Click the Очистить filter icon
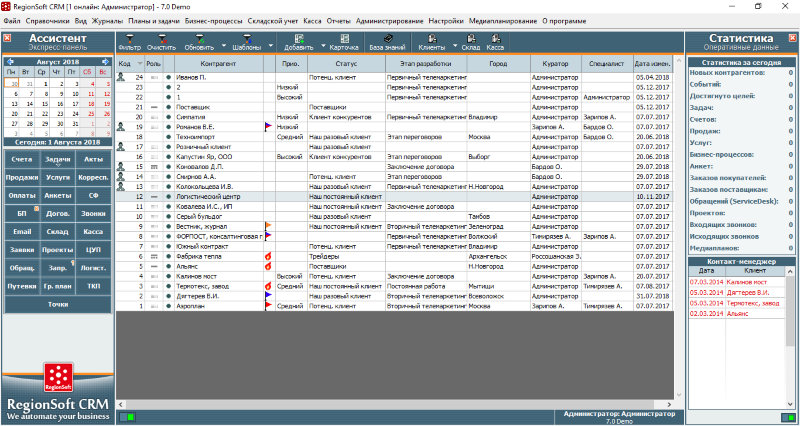800x426 pixels. tap(161, 41)
